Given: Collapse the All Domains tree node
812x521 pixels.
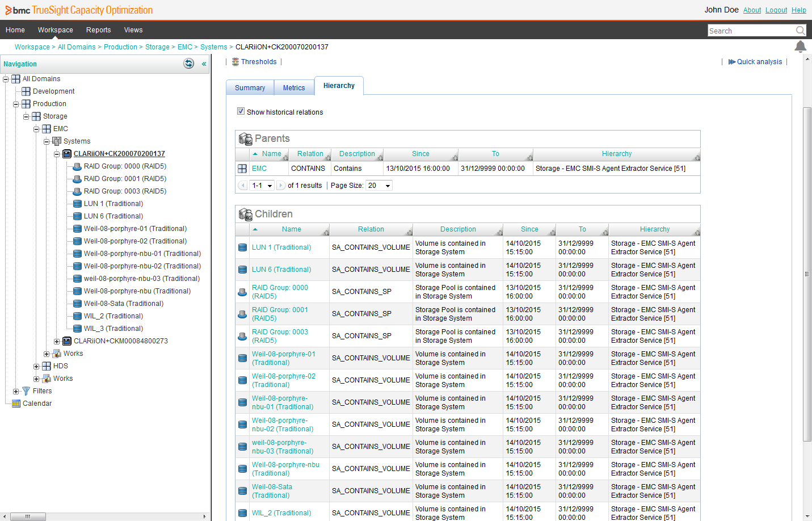Looking at the screenshot, I should (6, 79).
